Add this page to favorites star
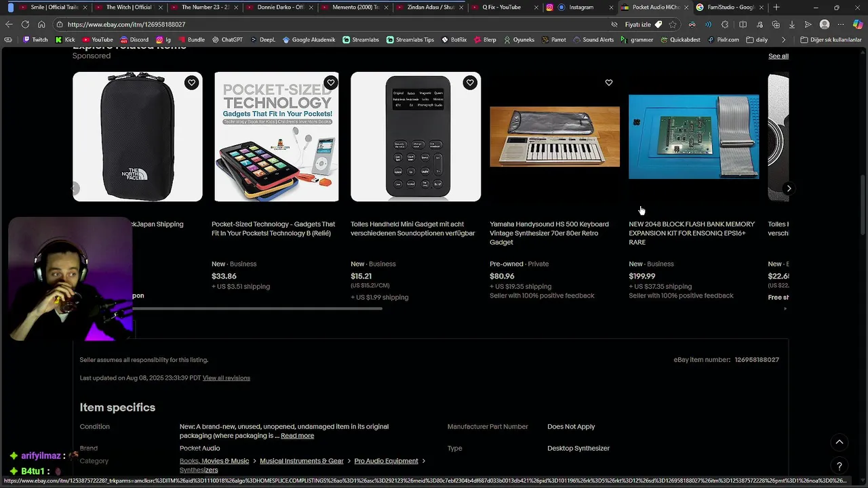 tap(673, 24)
